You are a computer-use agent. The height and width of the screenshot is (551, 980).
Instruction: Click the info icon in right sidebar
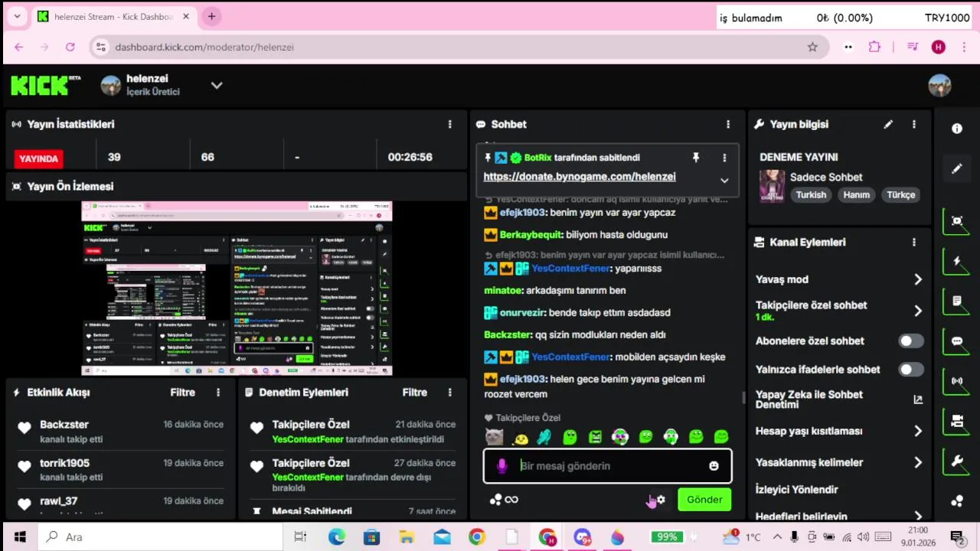(x=957, y=129)
